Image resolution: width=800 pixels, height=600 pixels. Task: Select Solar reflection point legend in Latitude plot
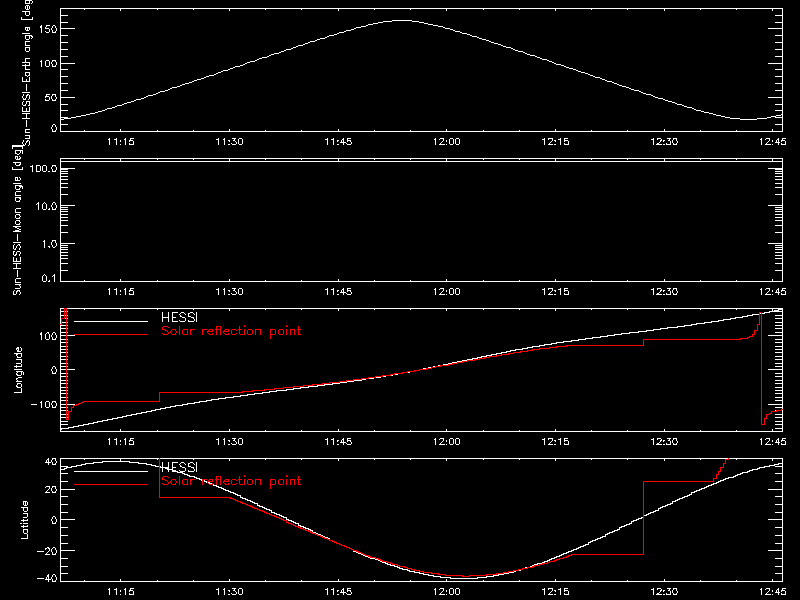click(x=231, y=481)
